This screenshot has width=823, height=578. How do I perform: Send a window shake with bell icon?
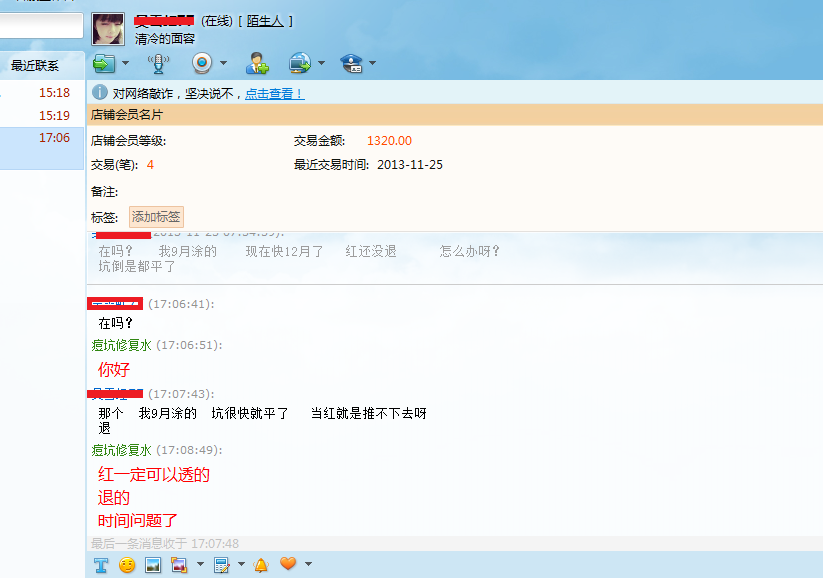click(x=261, y=565)
